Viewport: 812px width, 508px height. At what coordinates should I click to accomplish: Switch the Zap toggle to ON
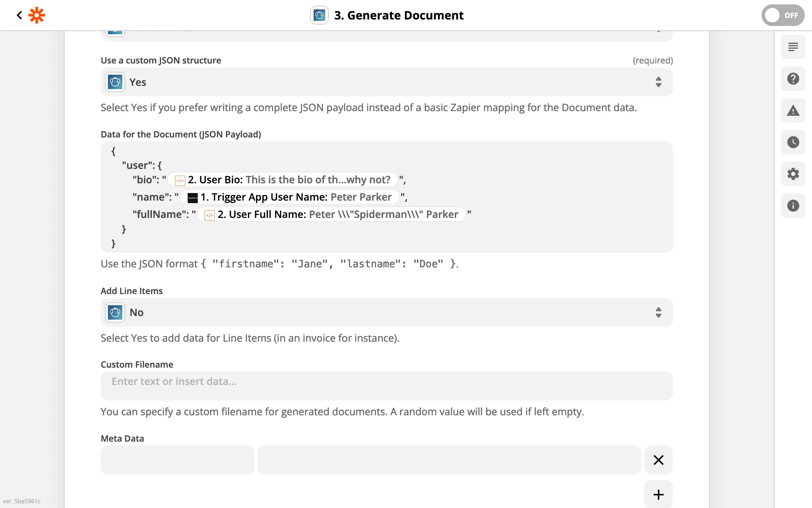click(x=783, y=15)
